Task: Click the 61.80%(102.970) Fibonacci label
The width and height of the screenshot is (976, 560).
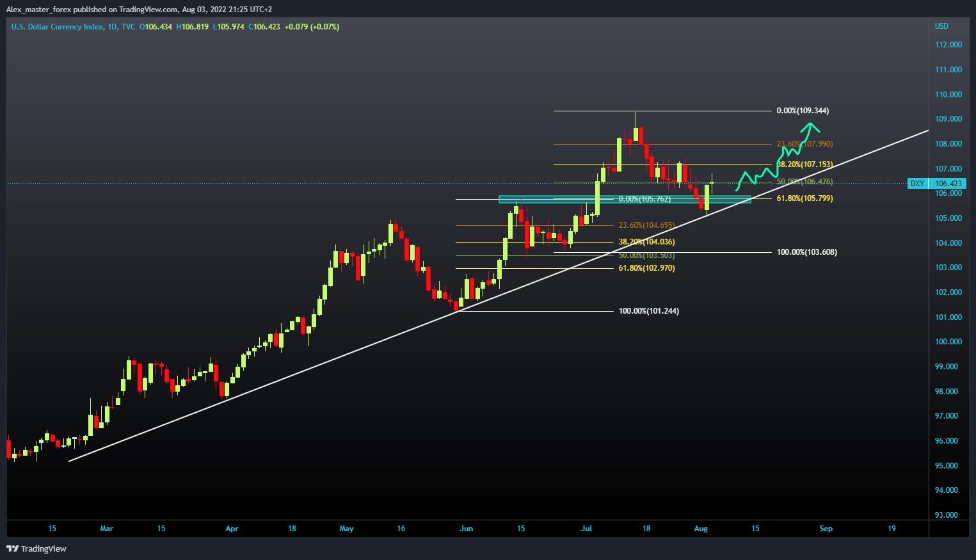Action: (x=646, y=268)
